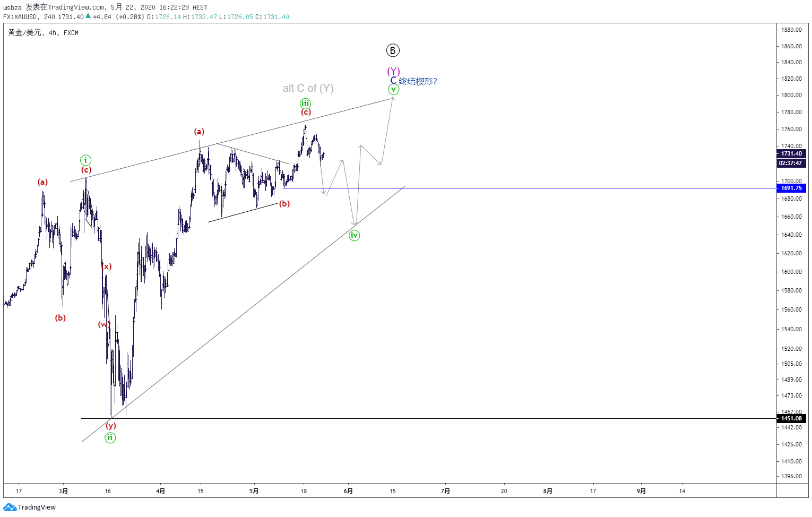This screenshot has width=812, height=517.
Task: Click the H:1732.47 high value in header
Action: 200,17
